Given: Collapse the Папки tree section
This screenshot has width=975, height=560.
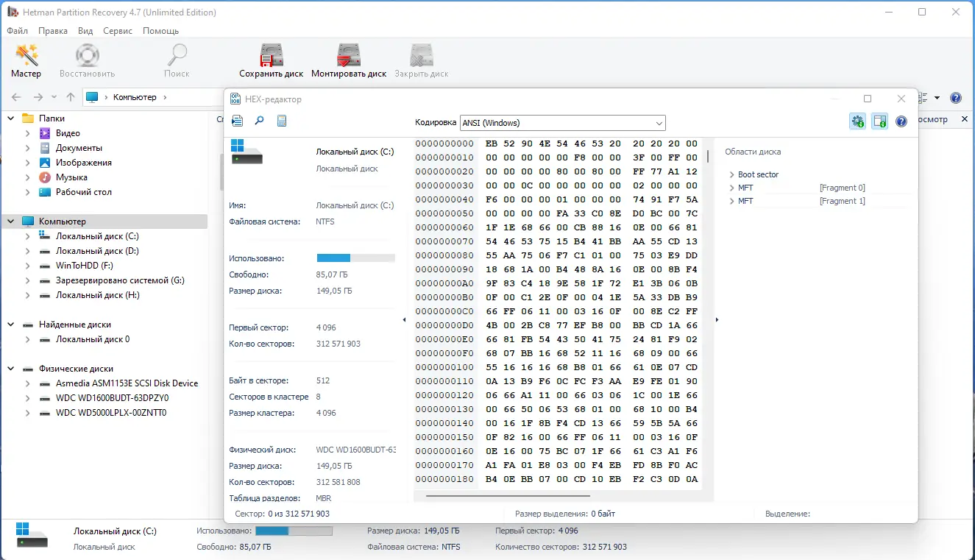Looking at the screenshot, I should tap(11, 118).
